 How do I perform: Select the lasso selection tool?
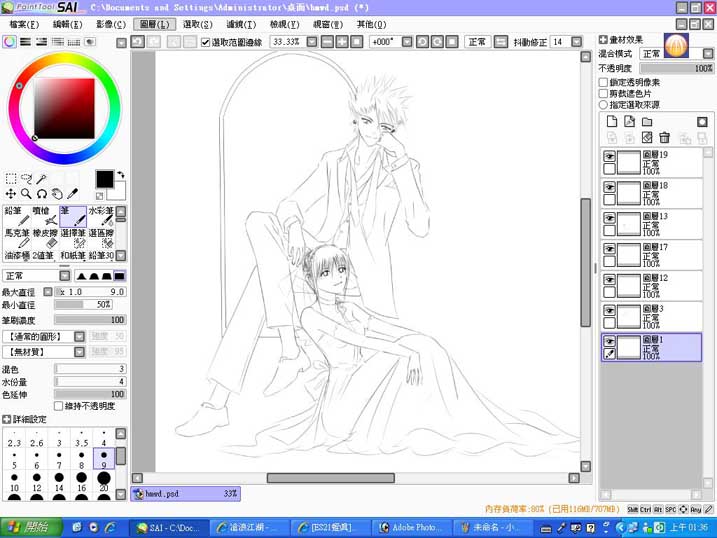click(27, 178)
